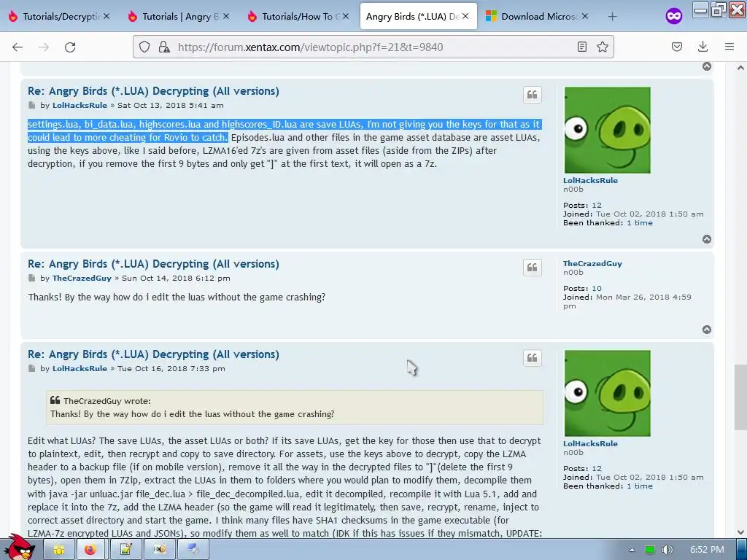Image resolution: width=747 pixels, height=560 pixels.
Task: Open Oct 16 post title link
Action: [153, 354]
